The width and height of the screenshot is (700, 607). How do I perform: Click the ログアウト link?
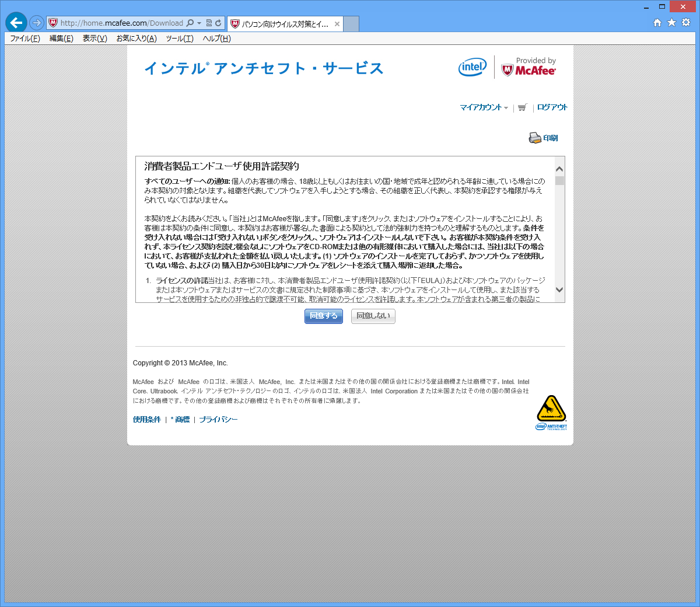[552, 107]
